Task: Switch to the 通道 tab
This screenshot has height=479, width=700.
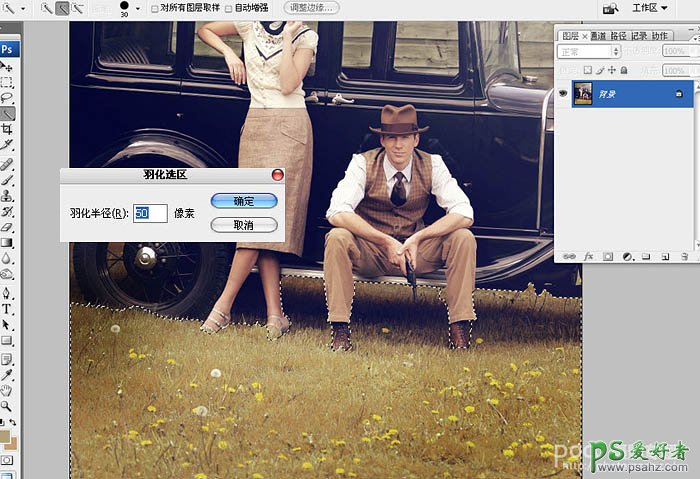Action: (x=598, y=36)
